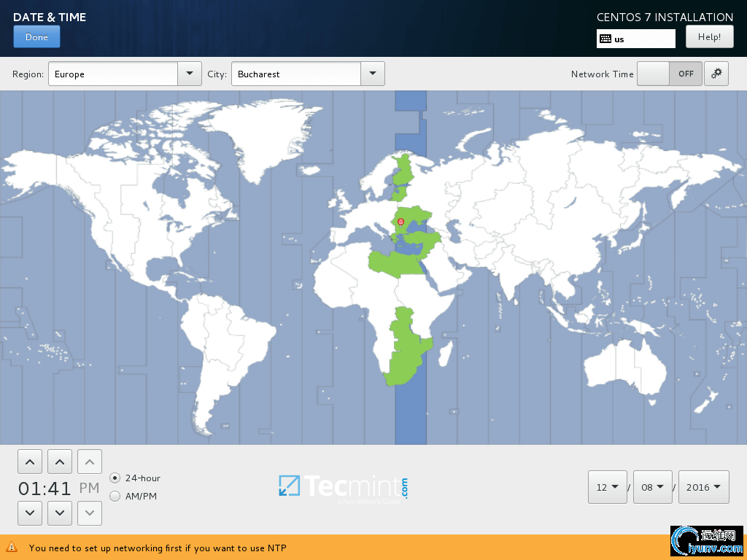Click the AM/PM up arrow

point(90,462)
